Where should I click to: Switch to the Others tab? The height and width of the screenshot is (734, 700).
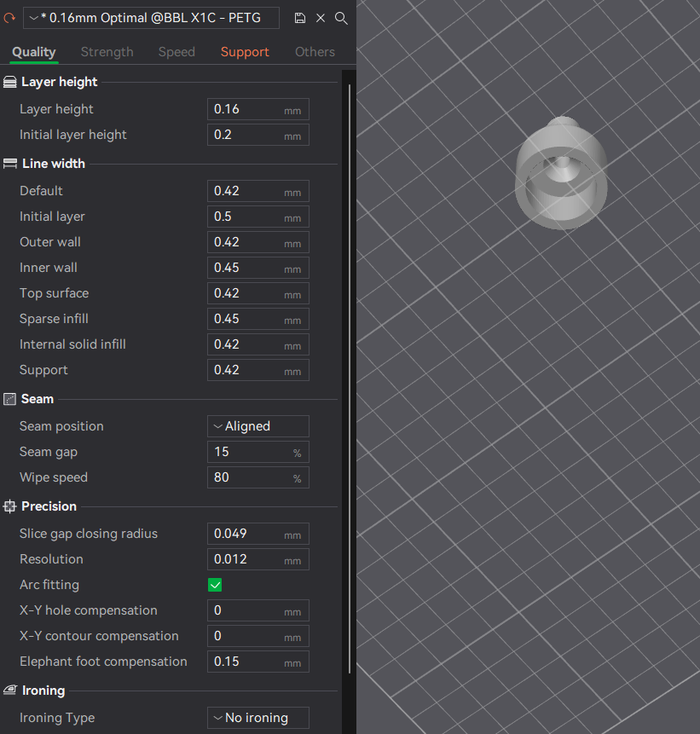[315, 52]
